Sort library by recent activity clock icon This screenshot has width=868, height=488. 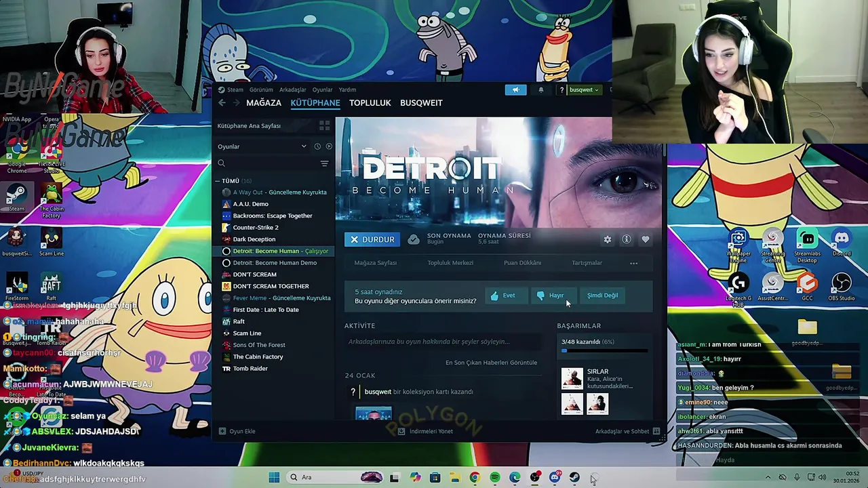pyautogui.click(x=317, y=146)
